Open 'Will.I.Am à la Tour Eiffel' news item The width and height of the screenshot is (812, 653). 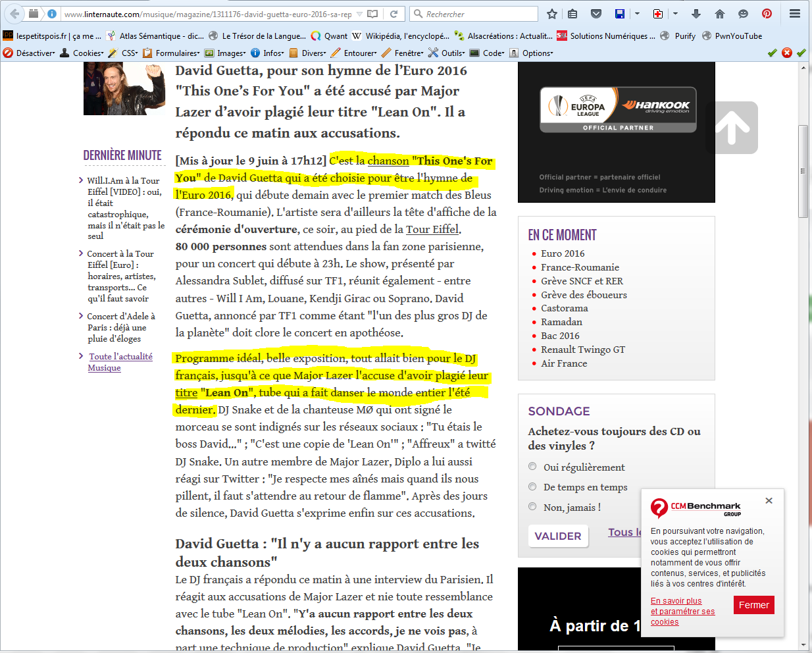coord(126,208)
